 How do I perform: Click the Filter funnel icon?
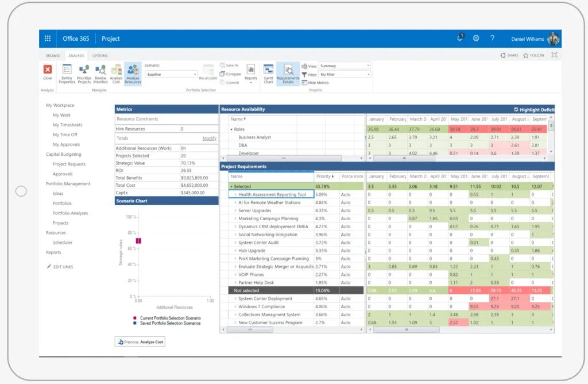304,74
